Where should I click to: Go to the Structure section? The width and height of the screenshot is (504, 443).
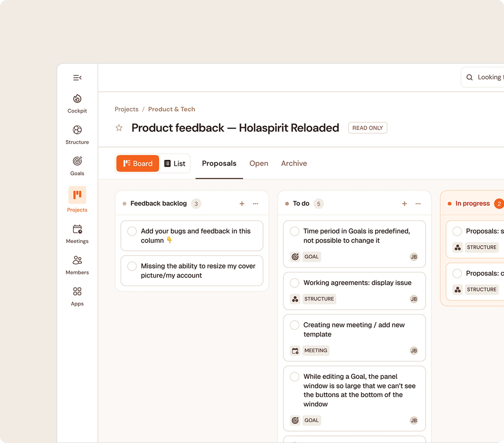(x=77, y=135)
